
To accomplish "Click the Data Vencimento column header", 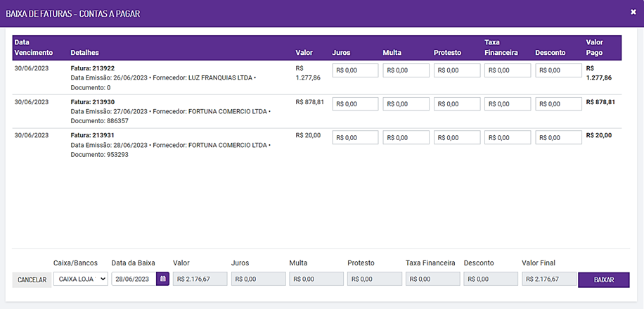I will pos(33,48).
